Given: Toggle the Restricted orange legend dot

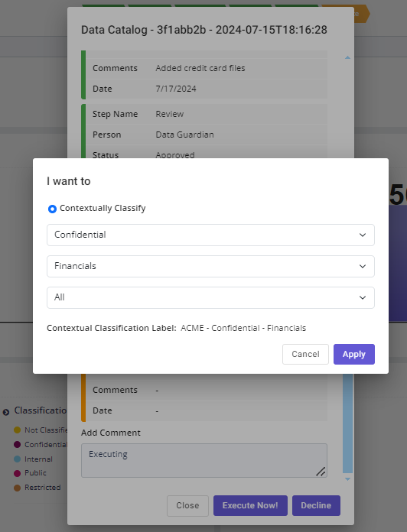Looking at the screenshot, I should tap(17, 488).
